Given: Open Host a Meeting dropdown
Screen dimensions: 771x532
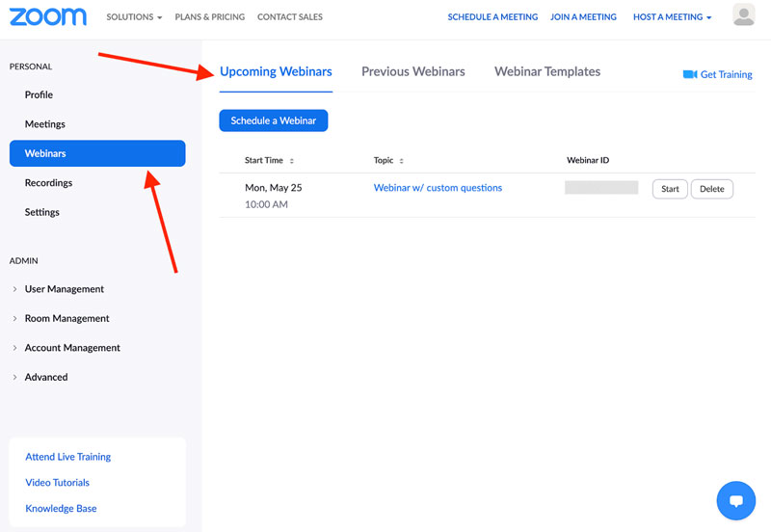Looking at the screenshot, I should pos(672,17).
